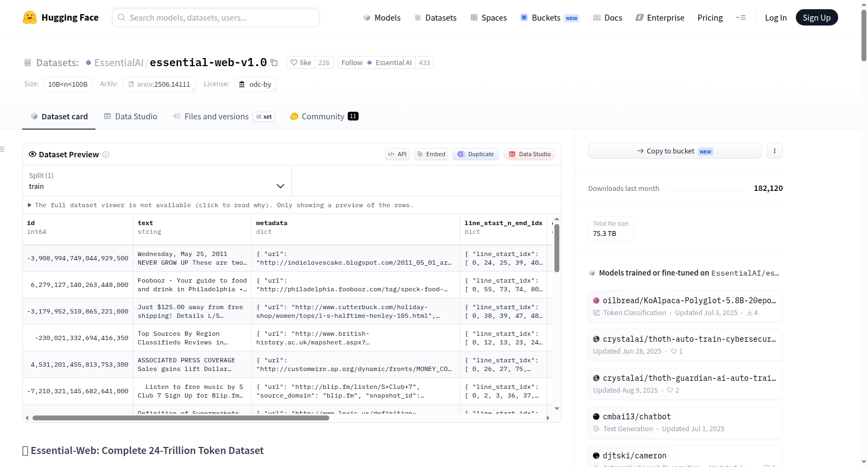Click the preview table vertical scrollbar

557,247
